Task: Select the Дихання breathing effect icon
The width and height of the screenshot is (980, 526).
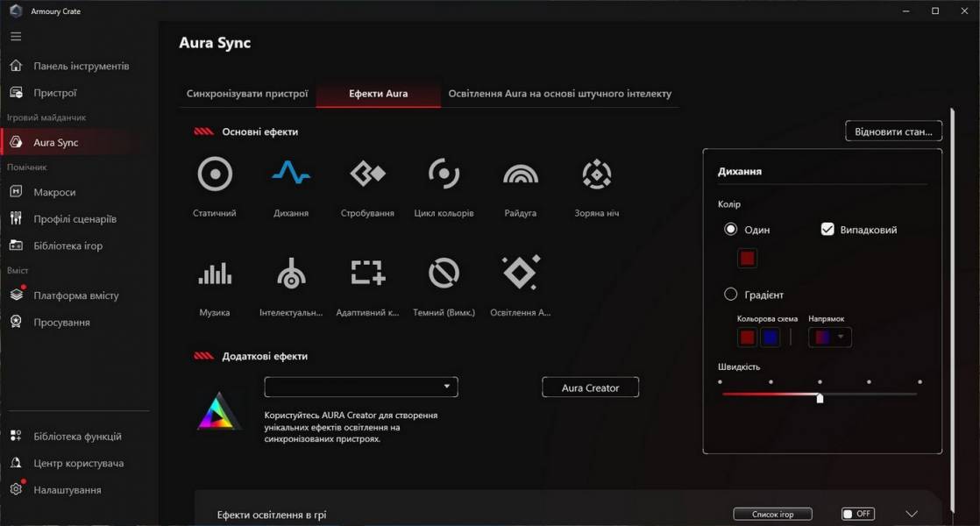Action: tap(291, 173)
